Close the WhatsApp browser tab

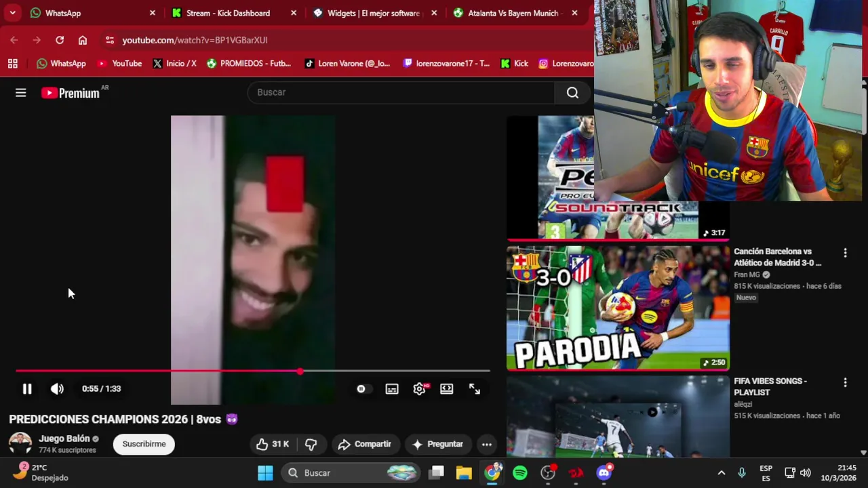coord(153,13)
